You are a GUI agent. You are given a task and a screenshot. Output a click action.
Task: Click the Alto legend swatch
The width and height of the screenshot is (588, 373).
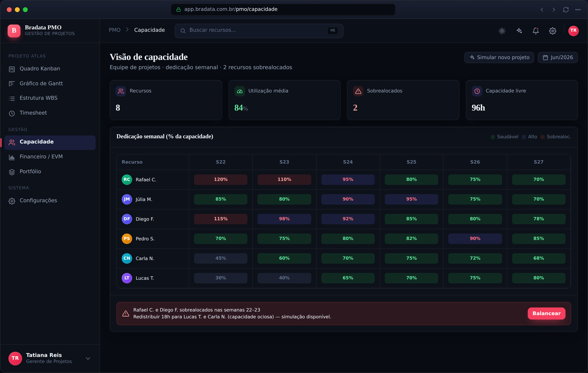[x=524, y=137]
